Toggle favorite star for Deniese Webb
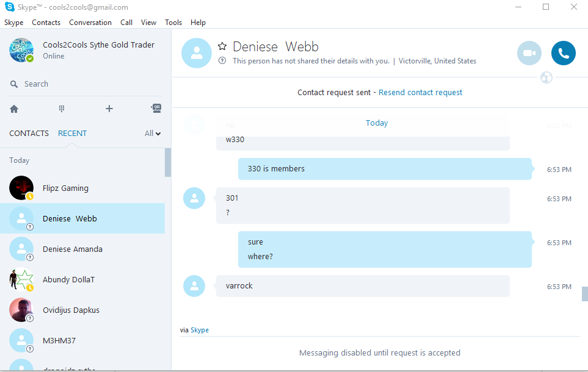Viewport: 588px width, 372px height. tap(222, 46)
